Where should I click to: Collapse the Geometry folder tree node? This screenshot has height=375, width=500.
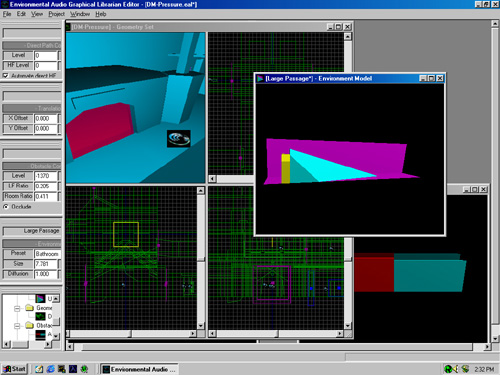pos(17,308)
